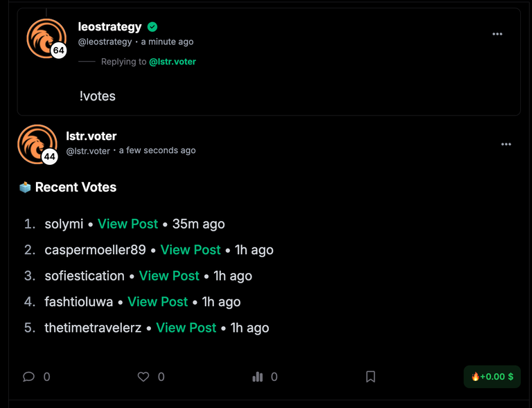Click the ballot box emoji beside Recent Votes
The width and height of the screenshot is (532, 408).
[25, 187]
